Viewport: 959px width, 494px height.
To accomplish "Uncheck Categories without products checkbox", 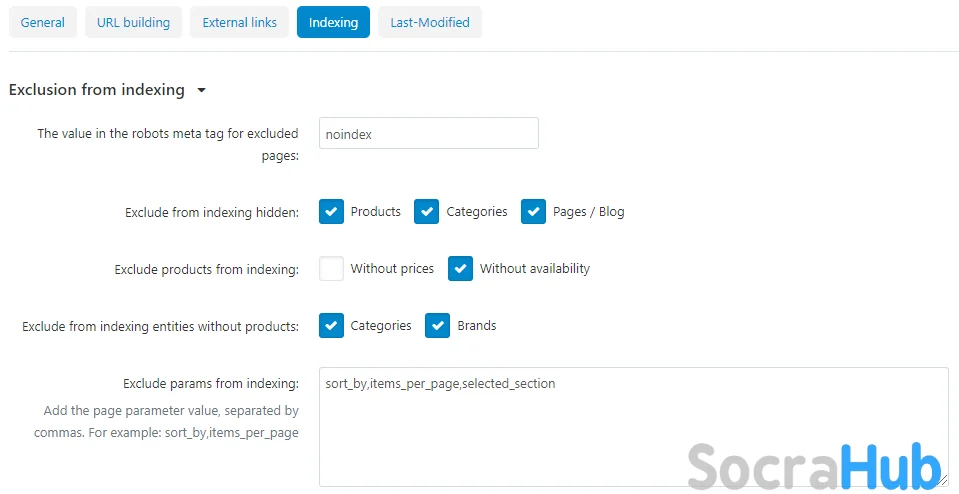I will coord(332,326).
